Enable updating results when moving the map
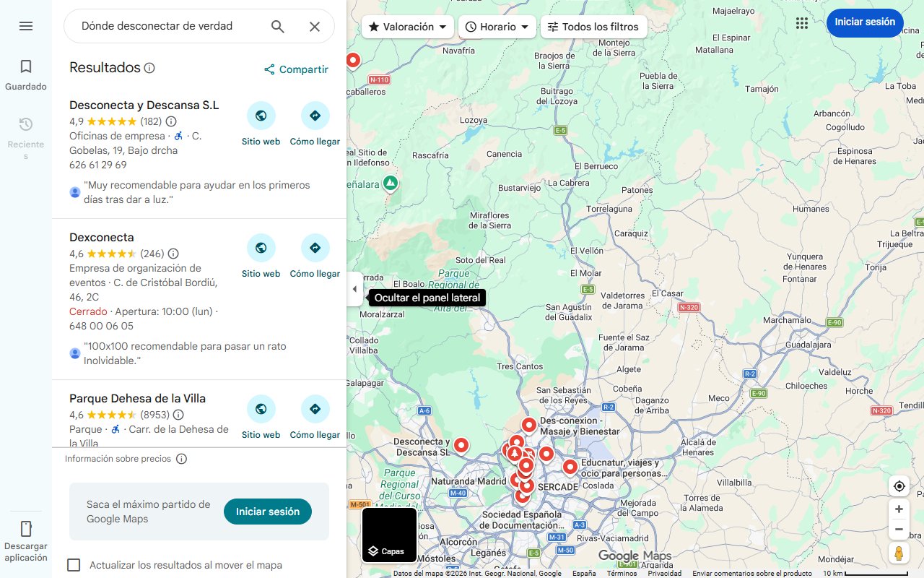924x578 pixels. (x=74, y=565)
